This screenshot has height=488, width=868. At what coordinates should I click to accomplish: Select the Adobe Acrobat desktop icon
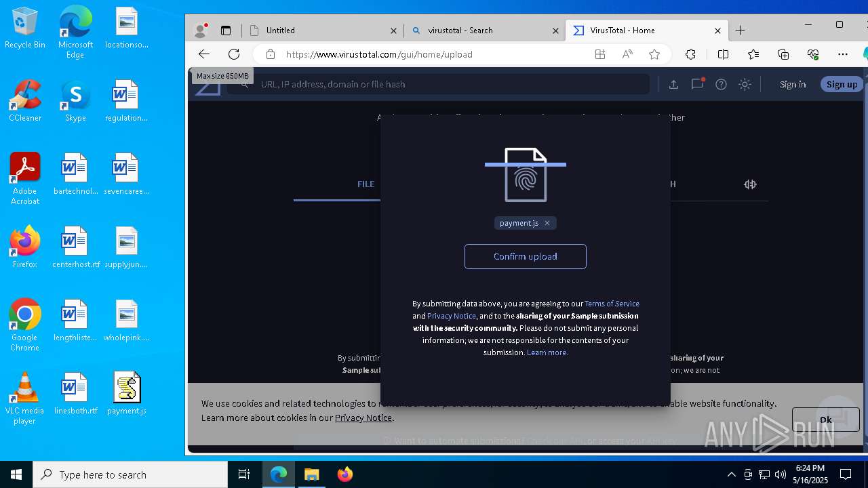coord(25,179)
